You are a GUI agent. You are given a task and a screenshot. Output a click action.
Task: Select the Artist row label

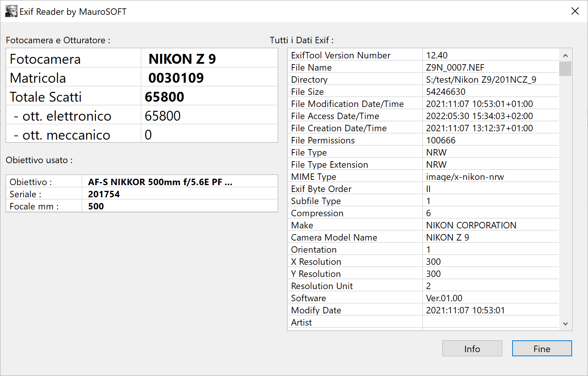pyautogui.click(x=301, y=323)
